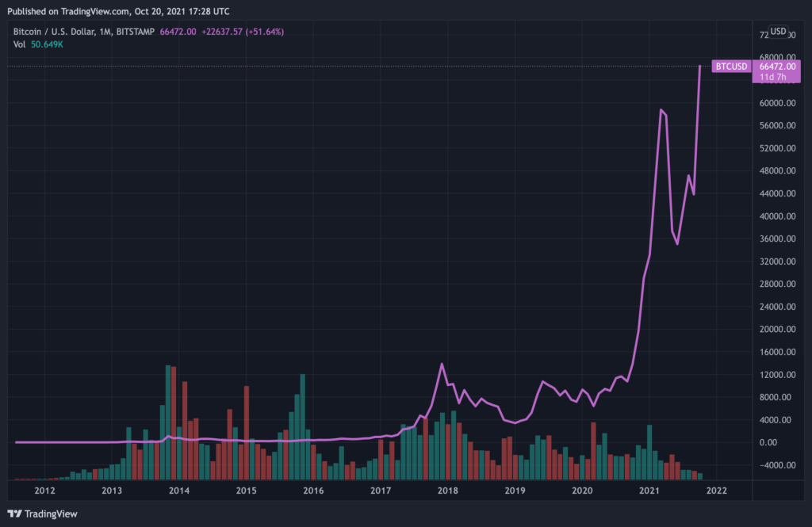Click the 2017 label on the time axis

click(x=381, y=491)
